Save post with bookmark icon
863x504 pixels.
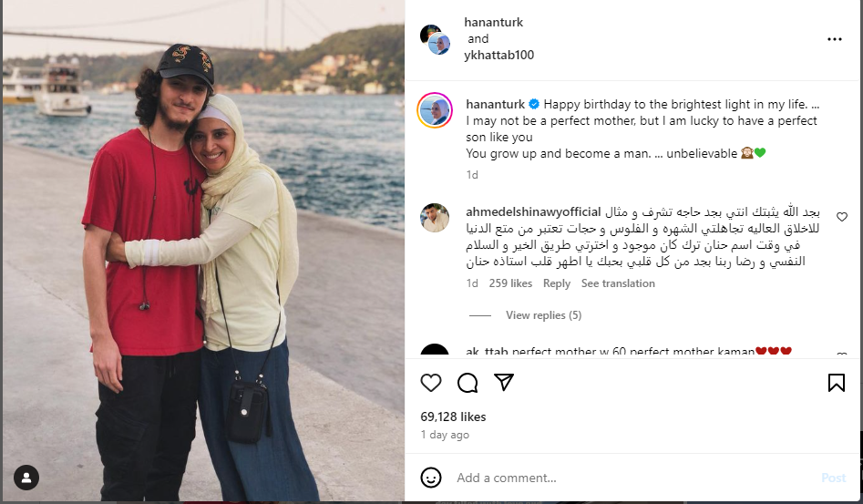tap(836, 383)
